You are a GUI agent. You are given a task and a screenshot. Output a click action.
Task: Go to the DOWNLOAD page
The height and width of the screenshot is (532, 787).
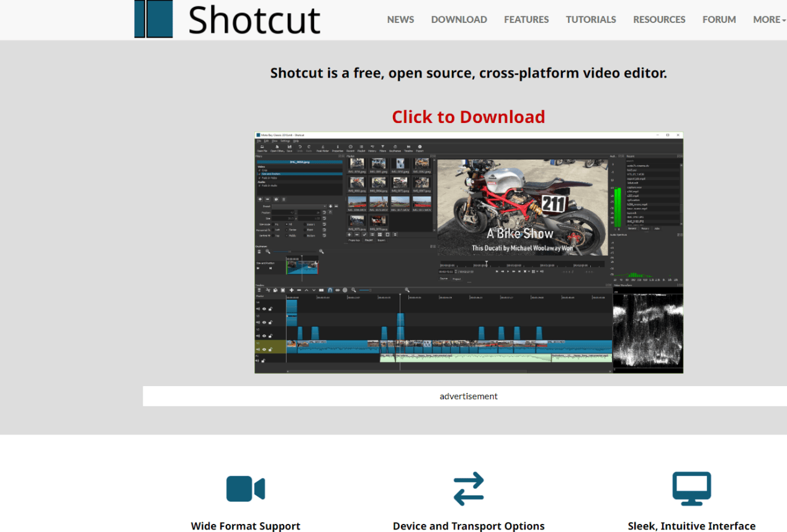pyautogui.click(x=459, y=19)
